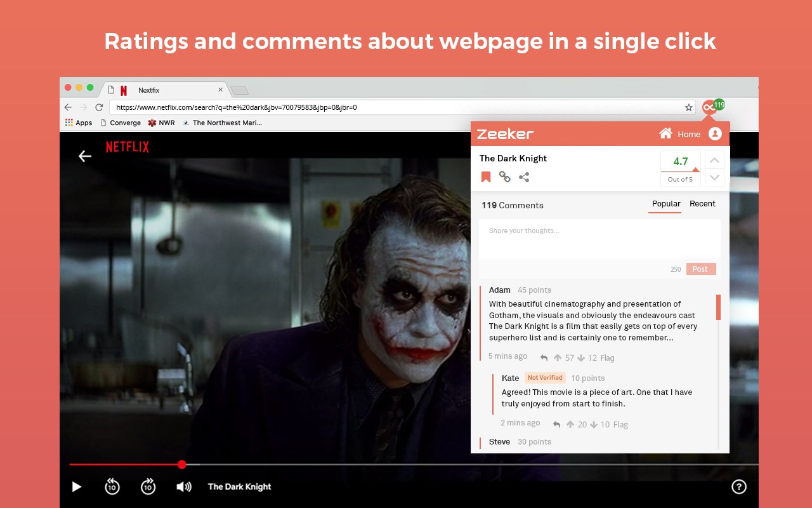The height and width of the screenshot is (508, 812).
Task: Mute the Netflix player volume
Action: click(x=184, y=487)
